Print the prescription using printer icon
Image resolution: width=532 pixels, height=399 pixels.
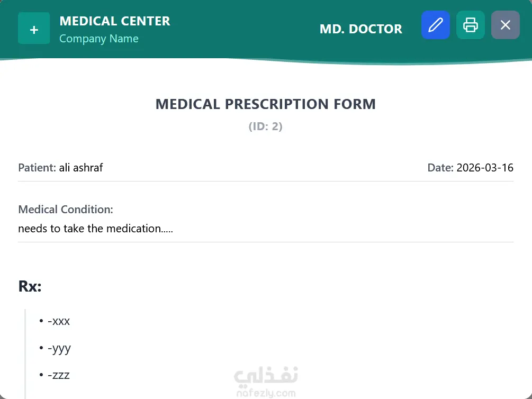[x=471, y=25]
